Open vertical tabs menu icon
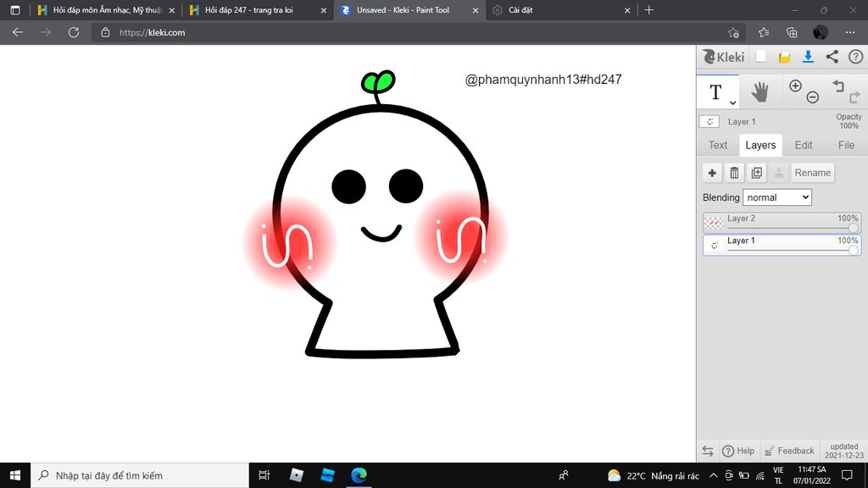The width and height of the screenshot is (868, 488). click(15, 10)
